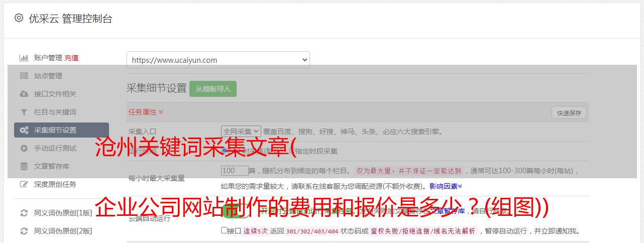
Task: Click the 快速保存 button
Action: point(569,113)
